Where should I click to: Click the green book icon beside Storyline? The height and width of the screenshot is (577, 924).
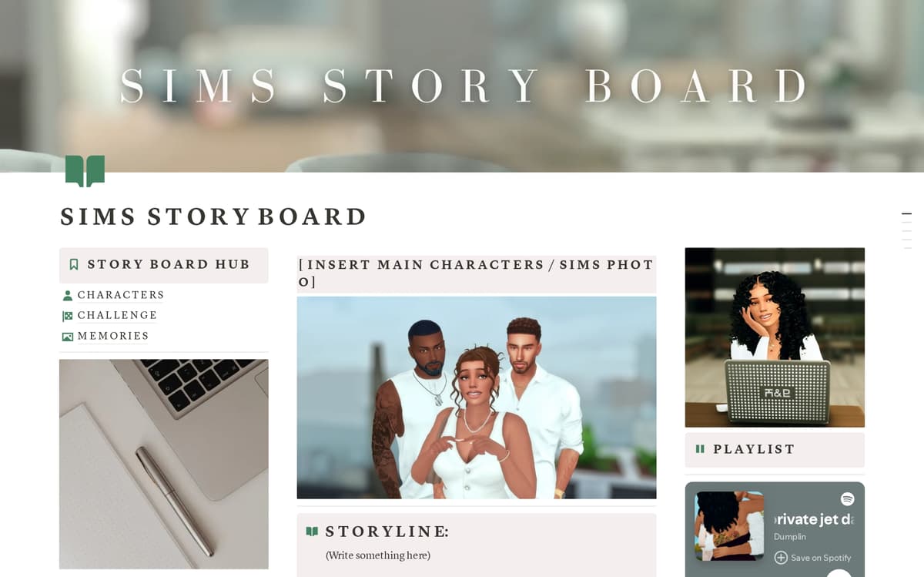[312, 532]
